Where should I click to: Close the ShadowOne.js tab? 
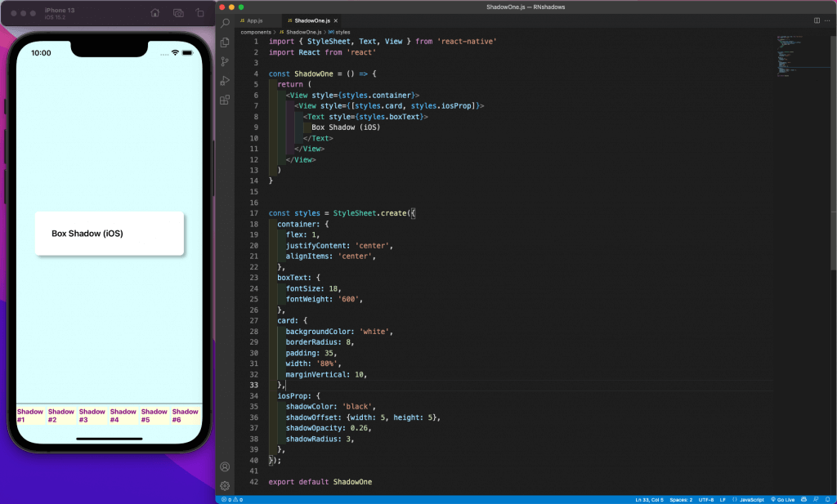334,20
